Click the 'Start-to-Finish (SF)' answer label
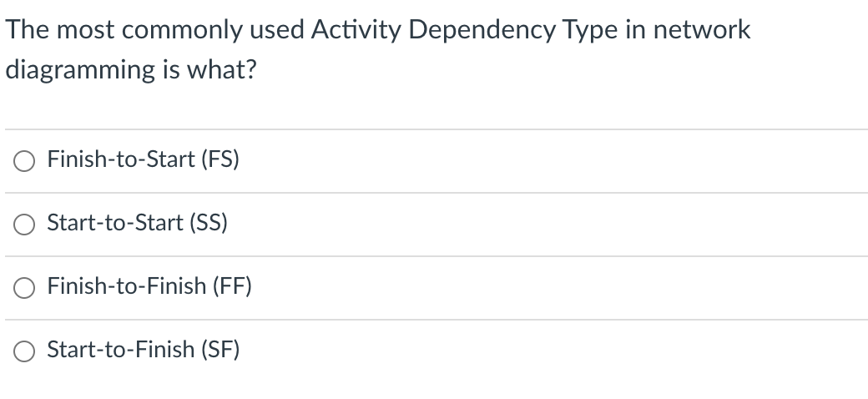The width and height of the screenshot is (868, 399). click(144, 350)
